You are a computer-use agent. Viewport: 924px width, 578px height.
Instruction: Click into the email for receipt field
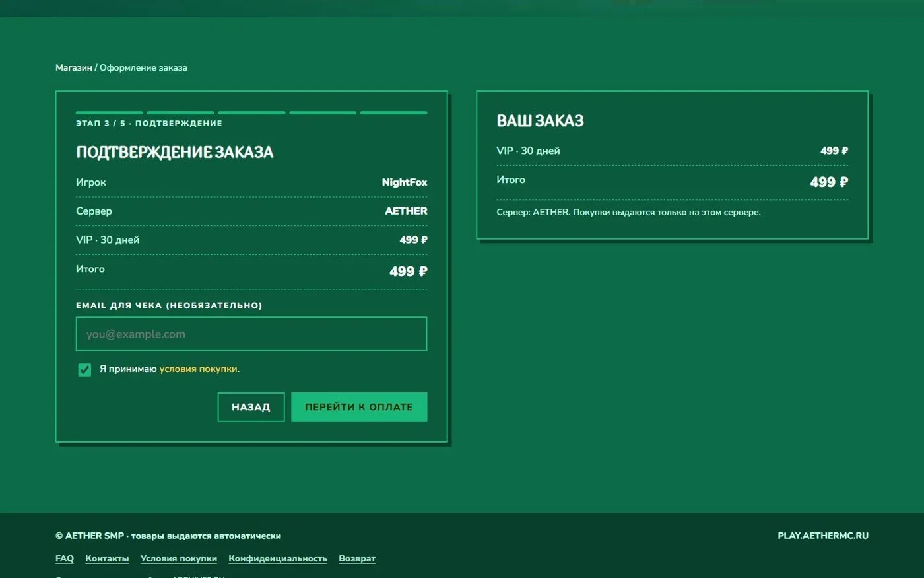(x=251, y=334)
